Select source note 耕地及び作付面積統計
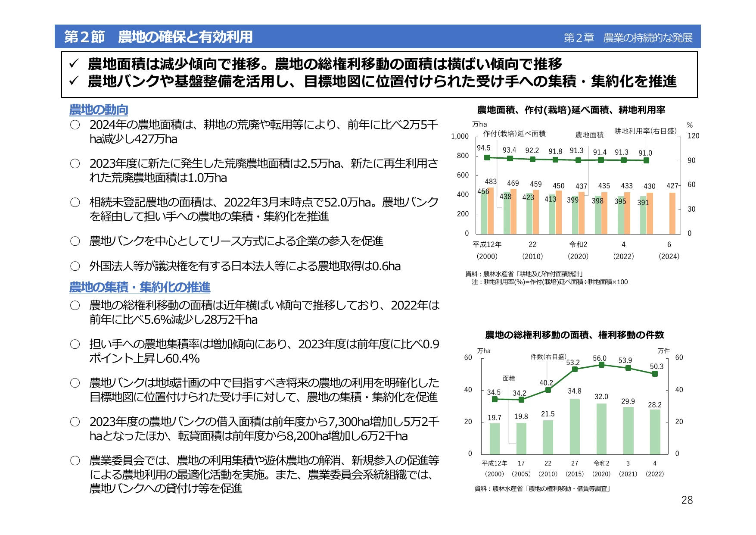 click(x=525, y=274)
